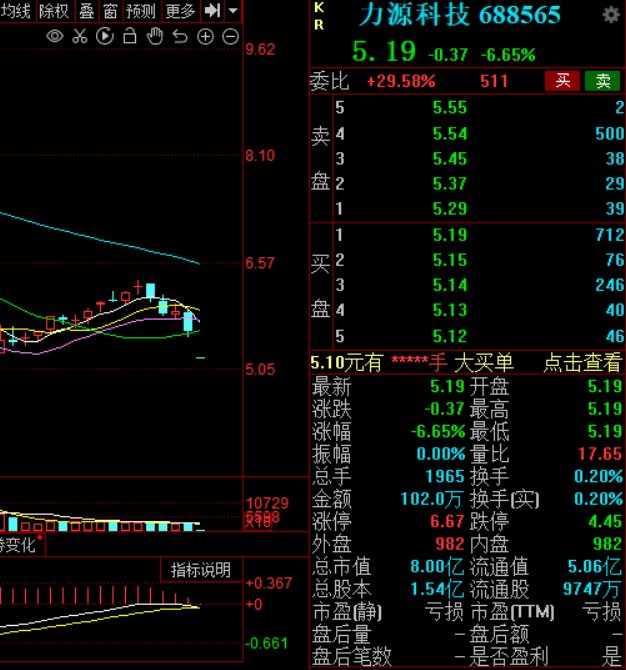This screenshot has height=670, width=626.
Task: Select buy level 4 price 5.13
Action: [x=450, y=310]
